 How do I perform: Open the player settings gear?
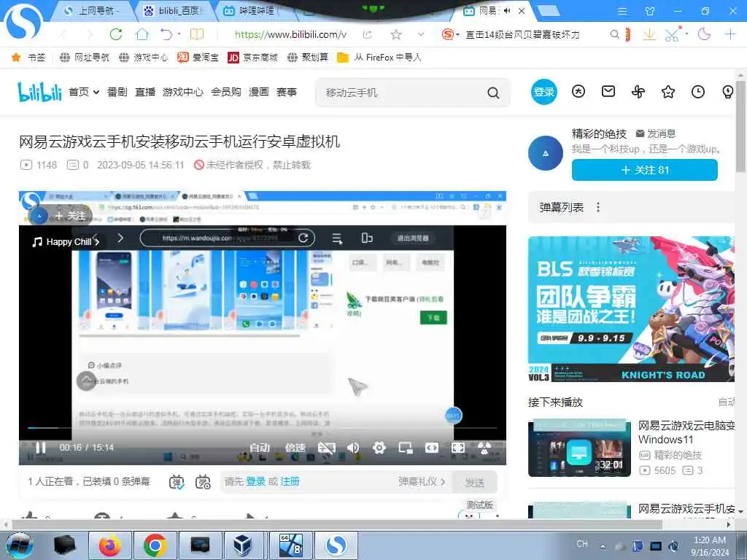click(379, 448)
